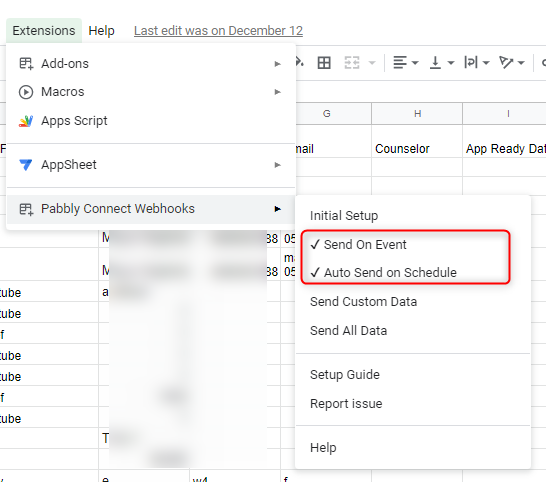Click the horizontal align icon
The image size is (546, 482).
click(400, 63)
